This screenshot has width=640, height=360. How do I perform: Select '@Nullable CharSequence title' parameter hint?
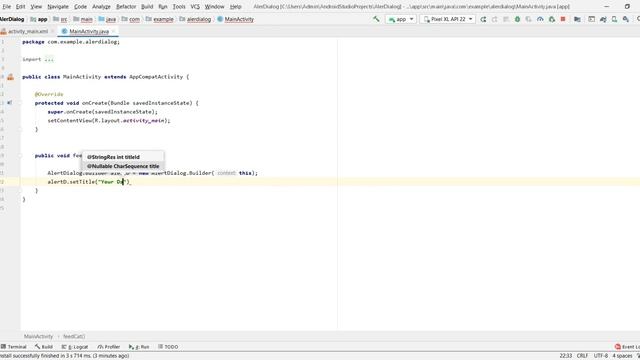tap(123, 166)
